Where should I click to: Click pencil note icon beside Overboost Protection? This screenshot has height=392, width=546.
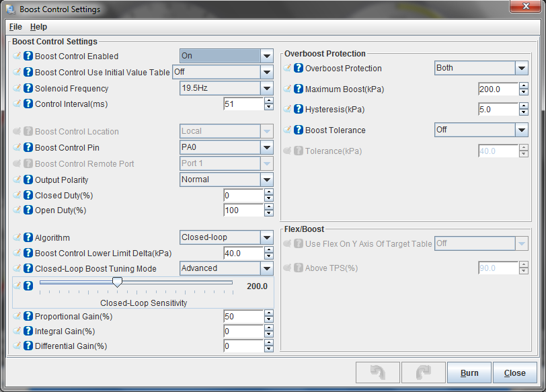(x=287, y=68)
